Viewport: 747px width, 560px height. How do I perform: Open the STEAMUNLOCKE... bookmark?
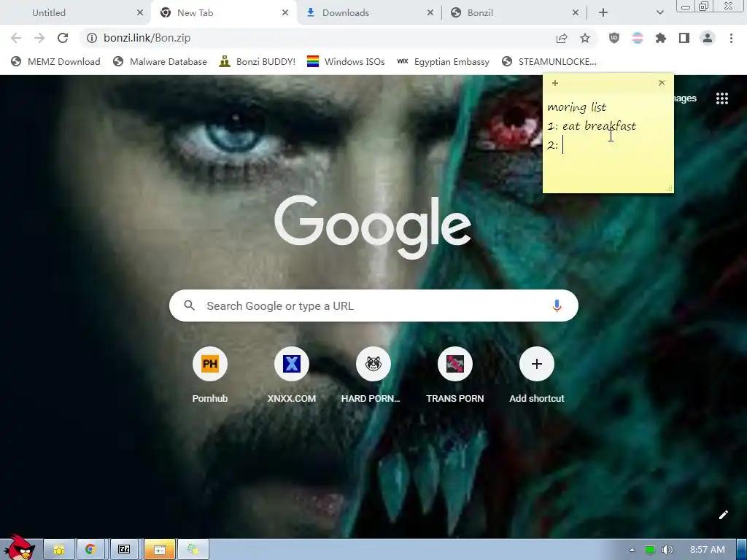(549, 61)
